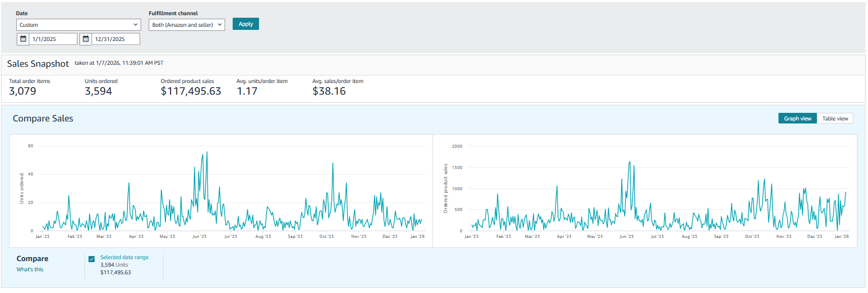Click the end date field 12/31/2025
868x293 pixels.
point(115,39)
